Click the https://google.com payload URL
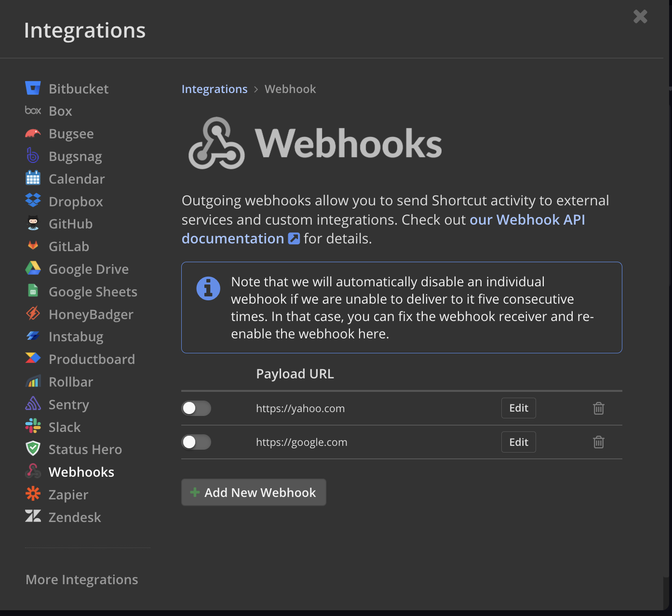 pyautogui.click(x=302, y=442)
